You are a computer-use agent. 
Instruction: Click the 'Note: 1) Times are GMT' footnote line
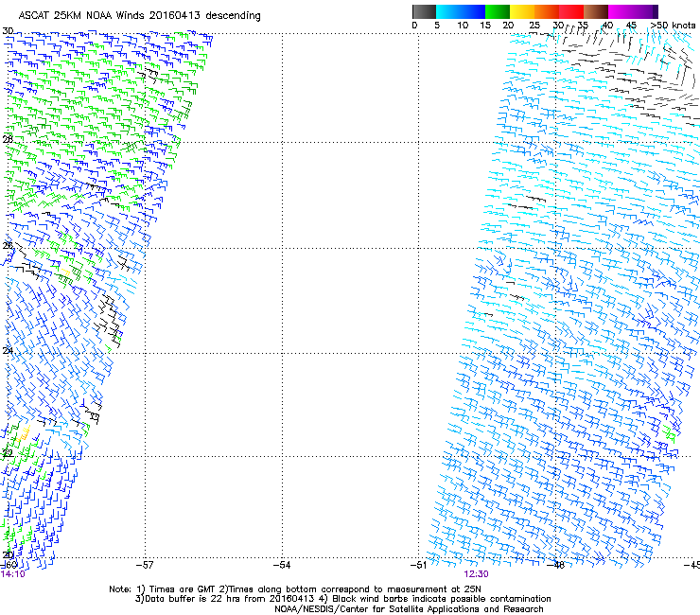click(x=295, y=589)
